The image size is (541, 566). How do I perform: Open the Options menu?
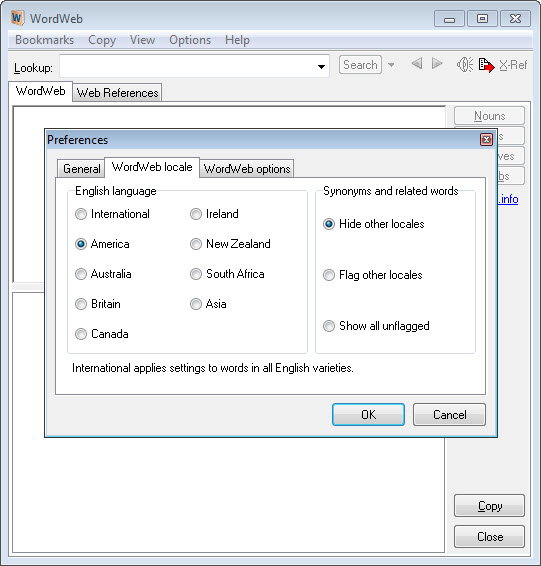[190, 40]
